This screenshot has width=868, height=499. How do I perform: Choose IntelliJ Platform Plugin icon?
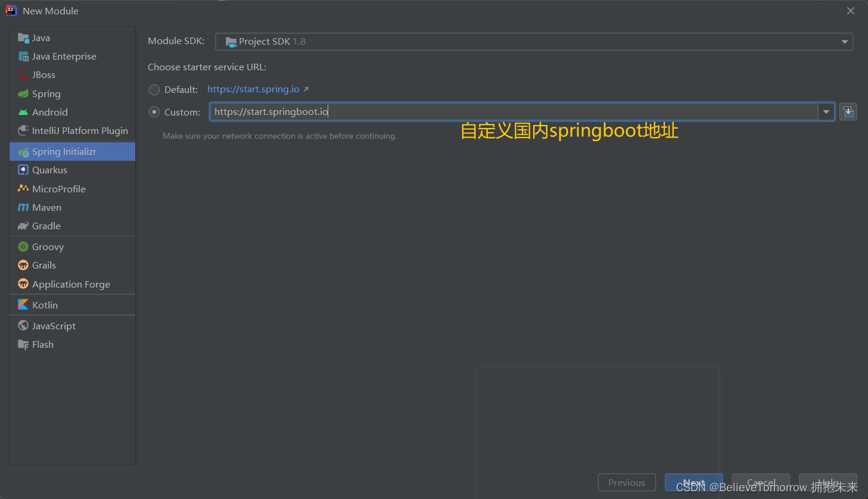(x=23, y=130)
